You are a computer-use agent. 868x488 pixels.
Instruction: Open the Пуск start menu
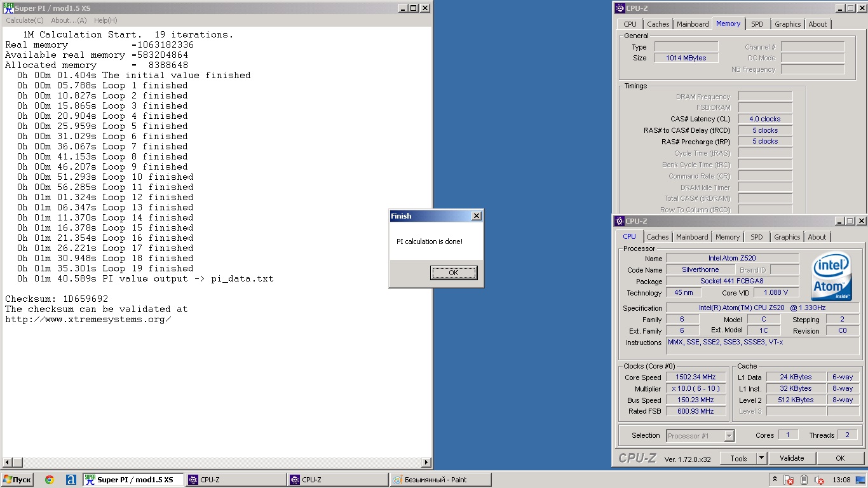tap(17, 480)
